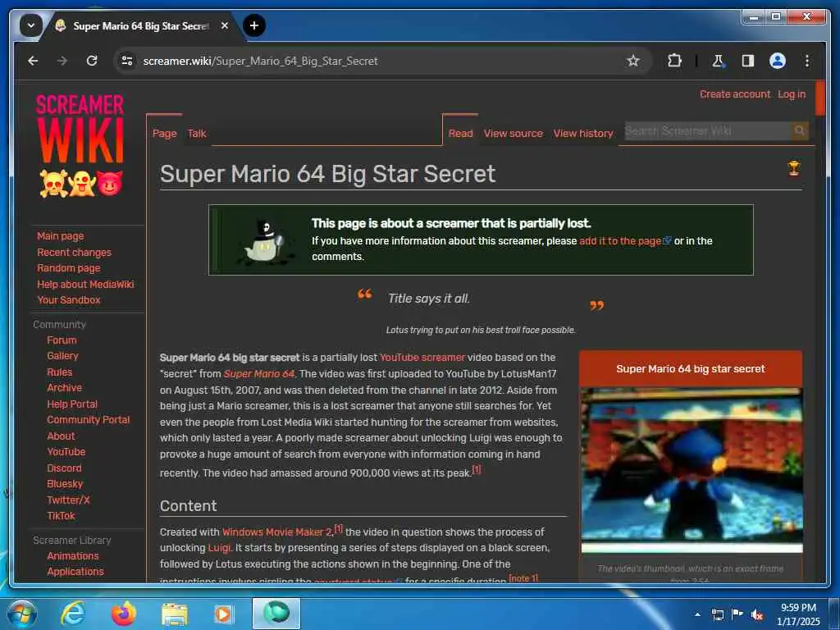This screenshot has height=630, width=840.
Task: Select the Super Mario 64 Big Star Secret tab
Action: pos(140,25)
